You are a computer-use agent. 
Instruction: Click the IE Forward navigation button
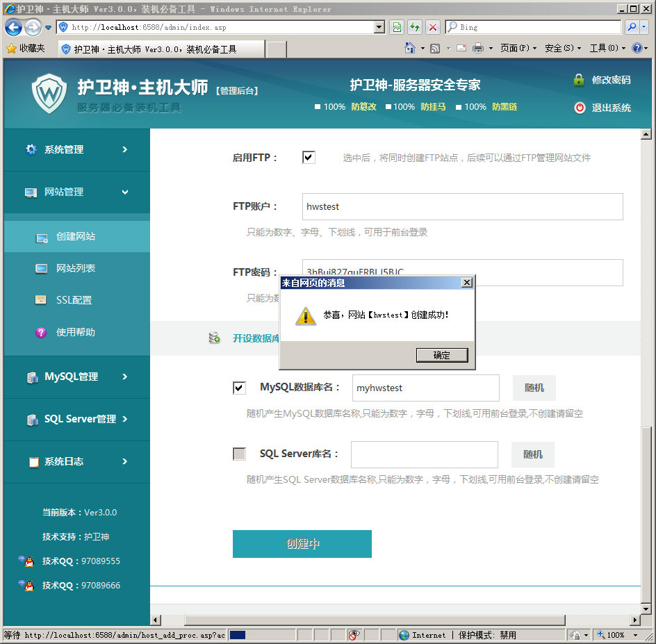[x=33, y=28]
